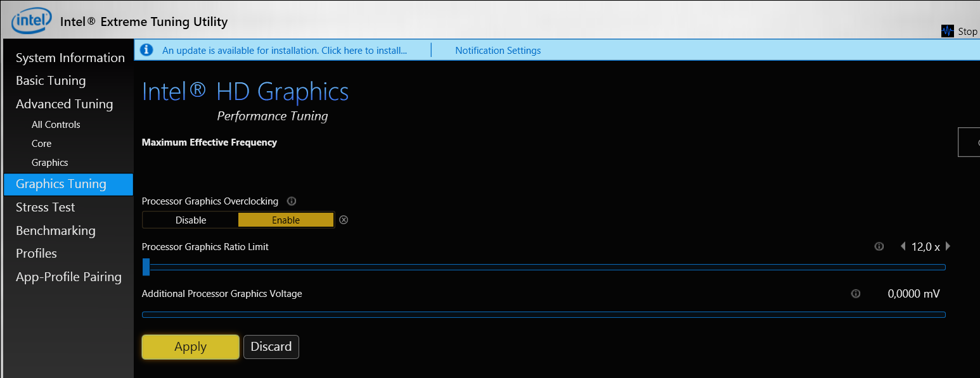Click the Performance Tuning subtitle

click(273, 116)
